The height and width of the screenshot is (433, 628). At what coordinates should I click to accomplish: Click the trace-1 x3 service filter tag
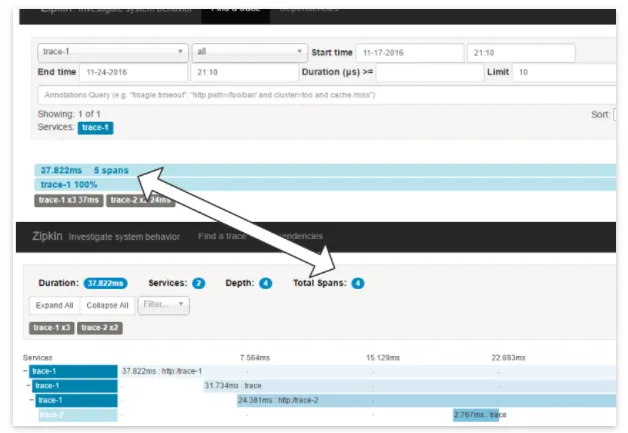click(x=52, y=328)
